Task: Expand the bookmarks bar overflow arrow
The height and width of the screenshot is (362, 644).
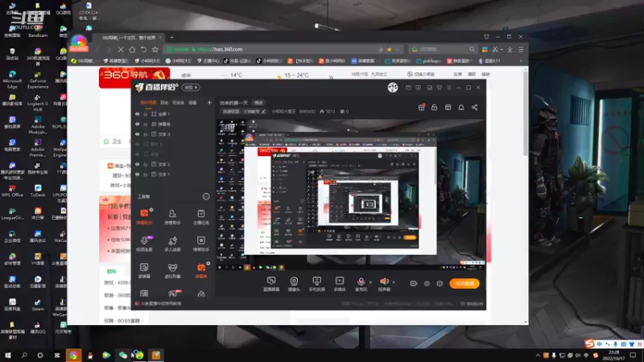Action: [521, 61]
